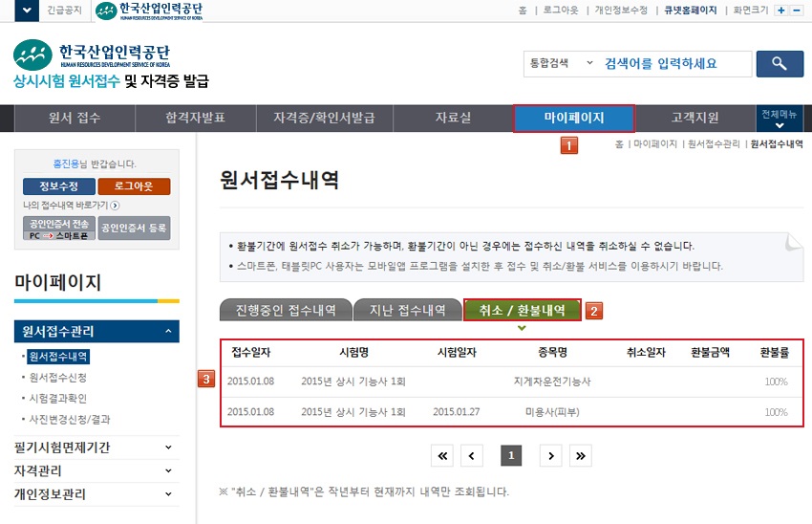
Task: Expand the 전체메뉴 full menu
Action: pyautogui.click(x=780, y=119)
